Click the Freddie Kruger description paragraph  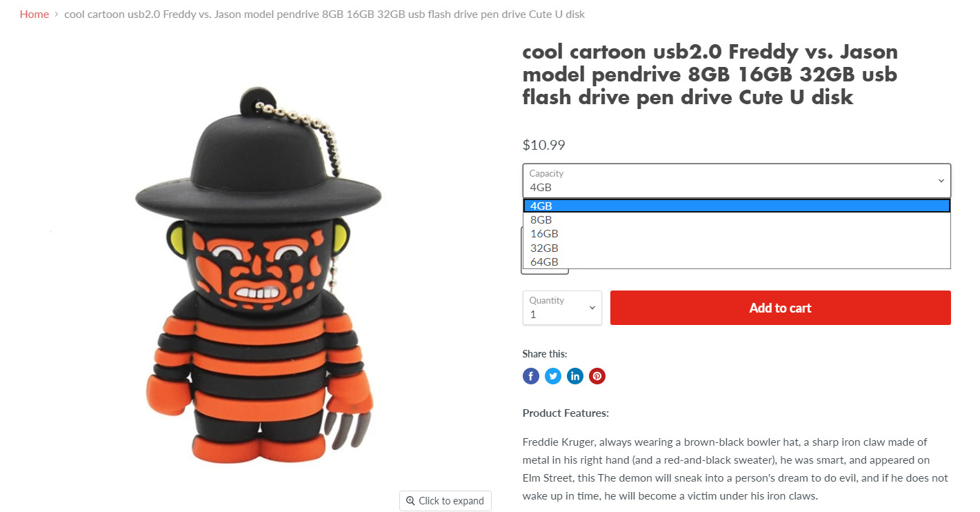pyautogui.click(x=735, y=469)
